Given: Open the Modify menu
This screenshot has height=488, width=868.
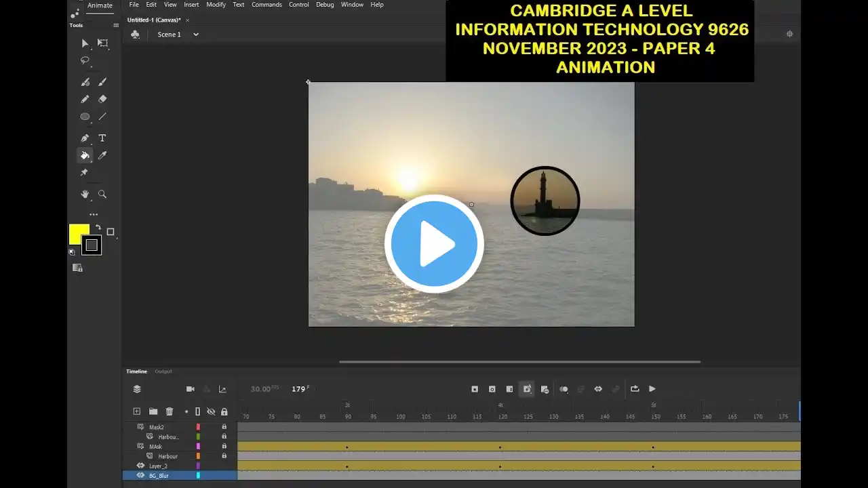Looking at the screenshot, I should pos(216,5).
